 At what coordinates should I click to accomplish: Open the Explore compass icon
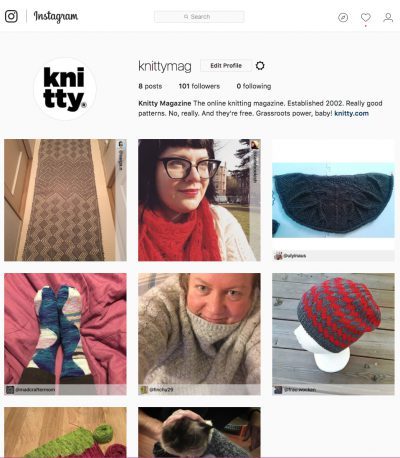343,17
